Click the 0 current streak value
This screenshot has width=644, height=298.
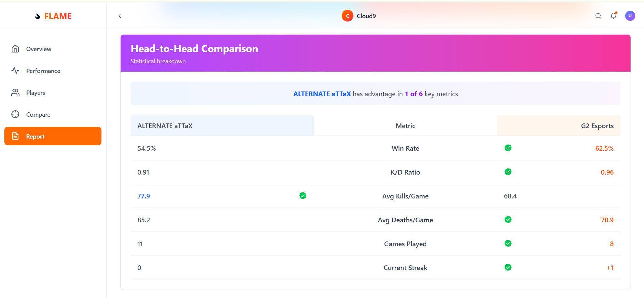click(139, 268)
